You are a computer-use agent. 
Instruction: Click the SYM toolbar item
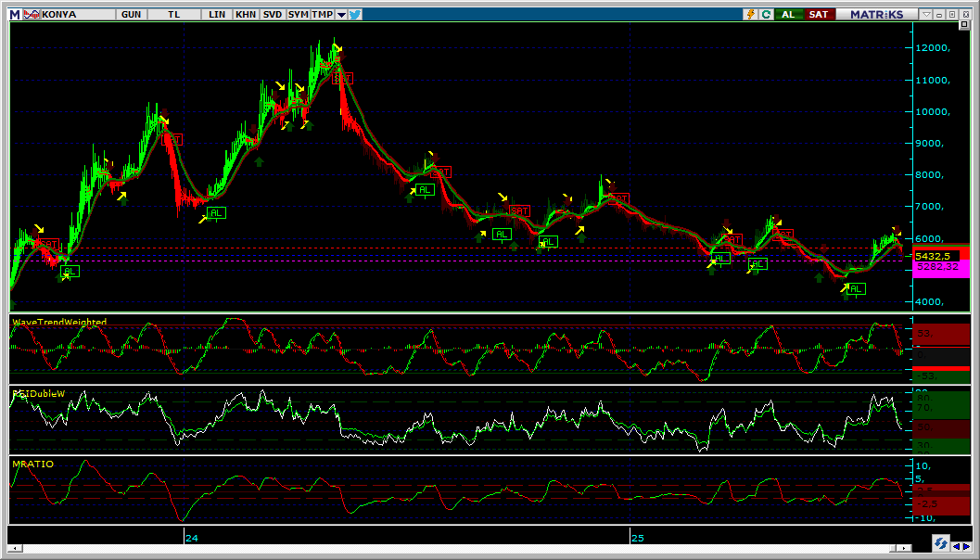299,14
